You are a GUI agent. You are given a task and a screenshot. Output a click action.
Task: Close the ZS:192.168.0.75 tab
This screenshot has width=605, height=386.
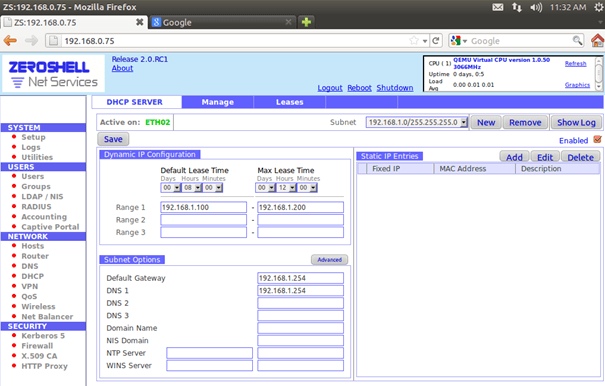140,22
